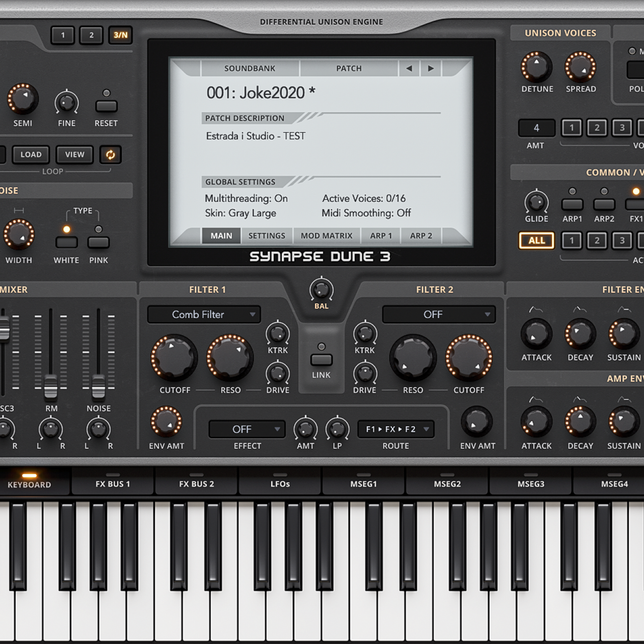Toggle the filter LINK button
644x644 pixels.
(321, 360)
